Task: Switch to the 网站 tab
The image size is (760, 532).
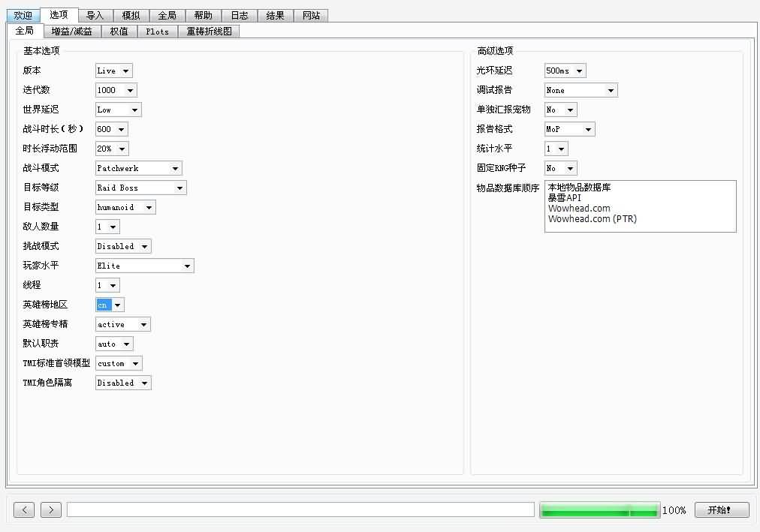Action: 311,16
